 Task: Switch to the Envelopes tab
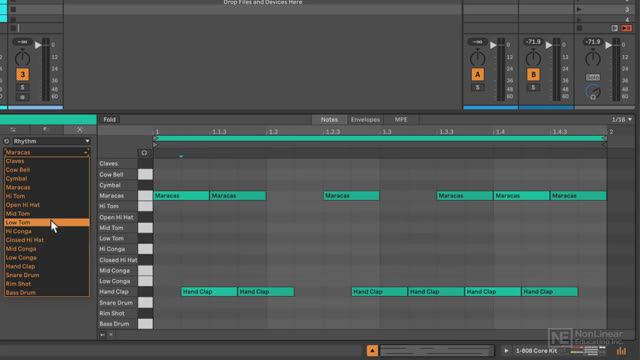point(365,120)
